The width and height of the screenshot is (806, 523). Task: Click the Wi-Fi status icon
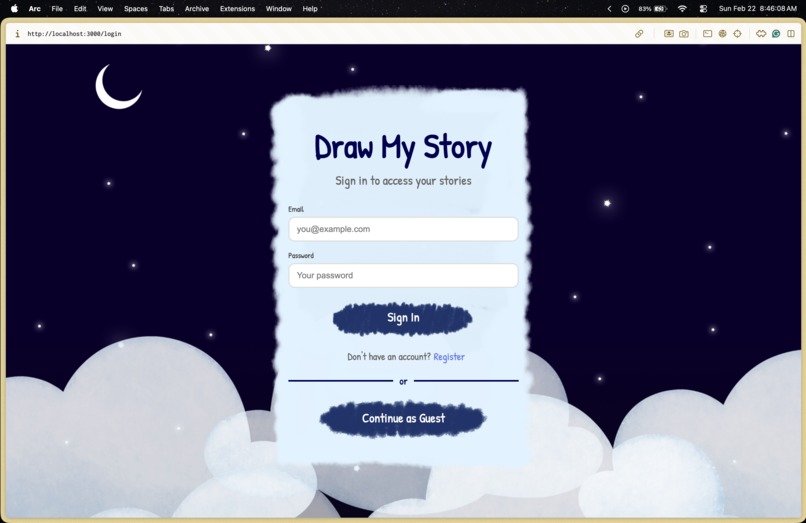coord(682,8)
